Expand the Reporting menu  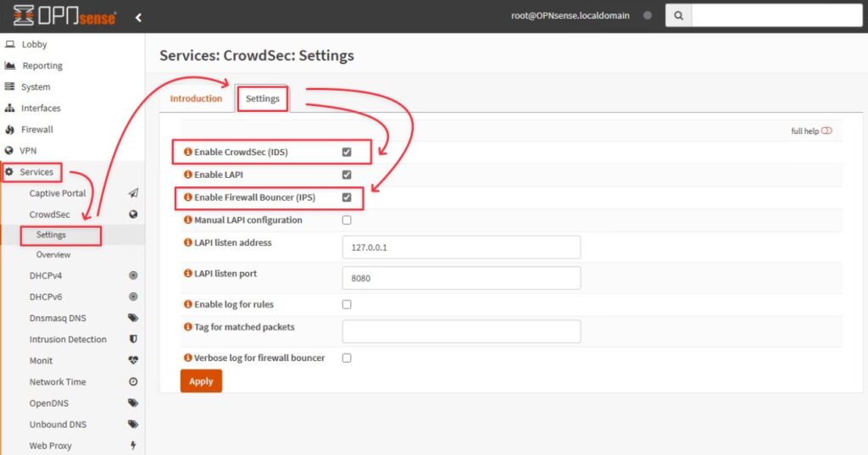[42, 65]
